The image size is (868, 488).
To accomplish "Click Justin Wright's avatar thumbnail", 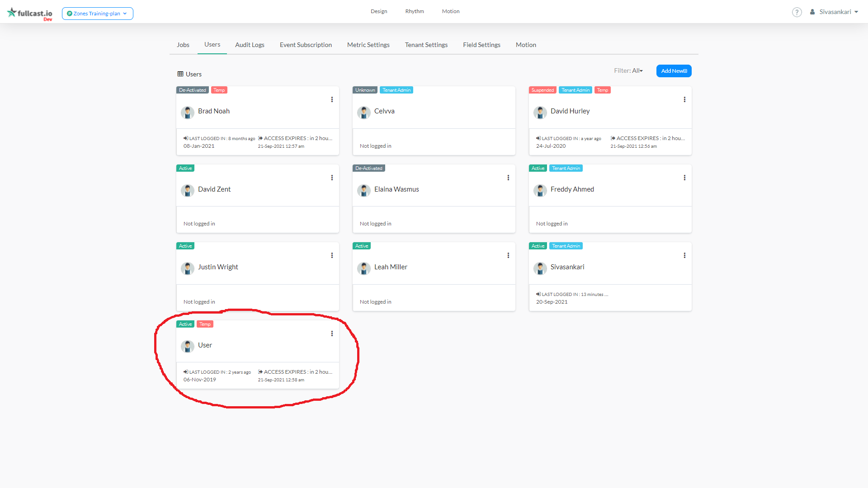I will pyautogui.click(x=187, y=268).
